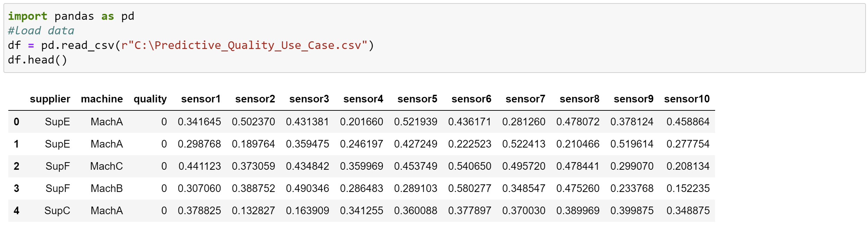Click the 'sensor10' column header

coord(687,99)
